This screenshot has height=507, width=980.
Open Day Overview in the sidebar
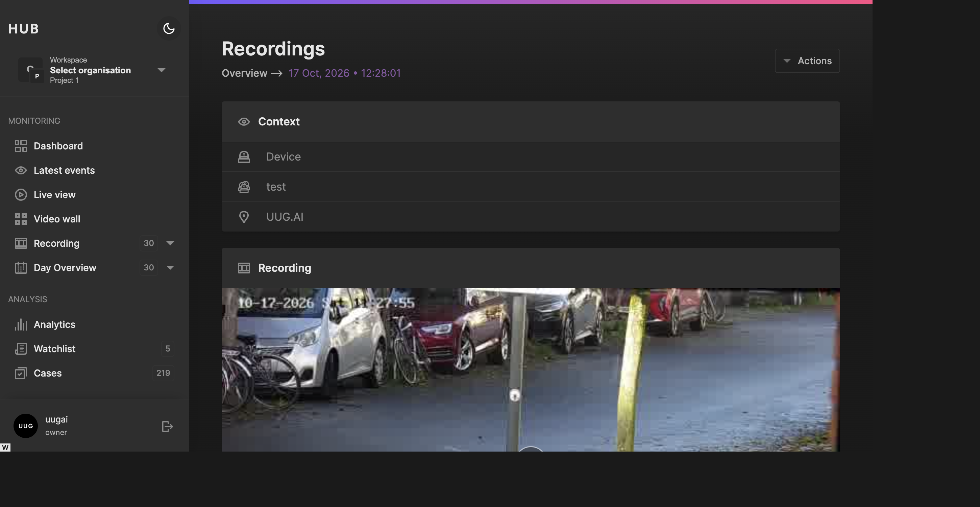coord(65,268)
